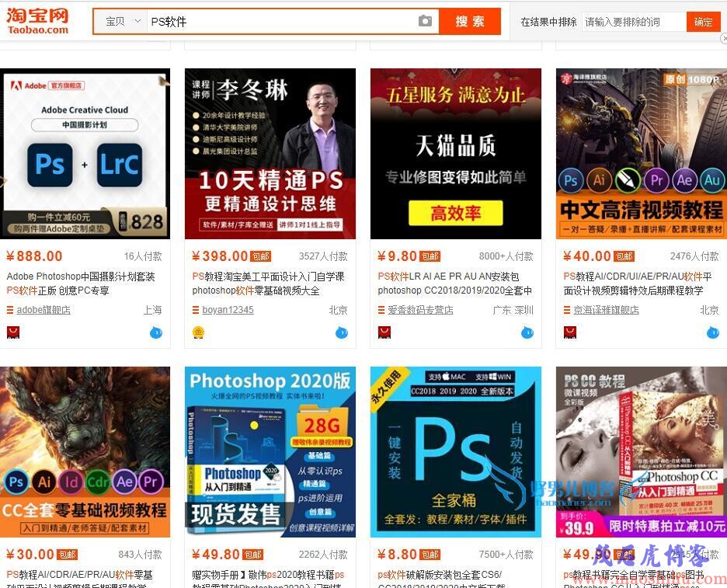
Task: Visit the boyan12345 shop link
Action: click(x=228, y=310)
